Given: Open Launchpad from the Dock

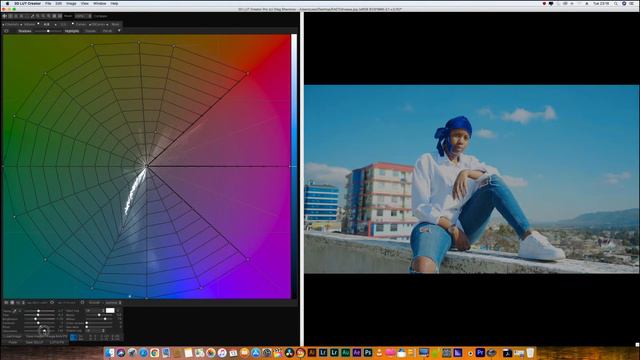Looking at the screenshot, I should click(x=132, y=353).
